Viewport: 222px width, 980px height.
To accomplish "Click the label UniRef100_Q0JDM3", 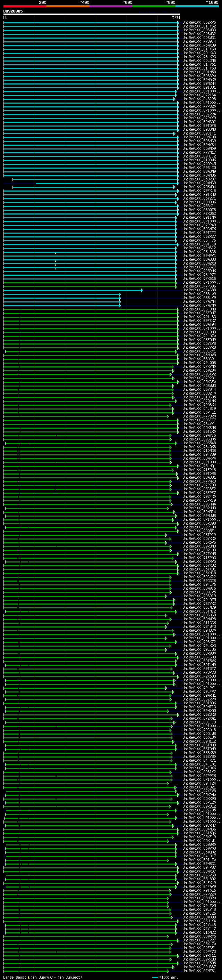I will [x=199, y=332].
